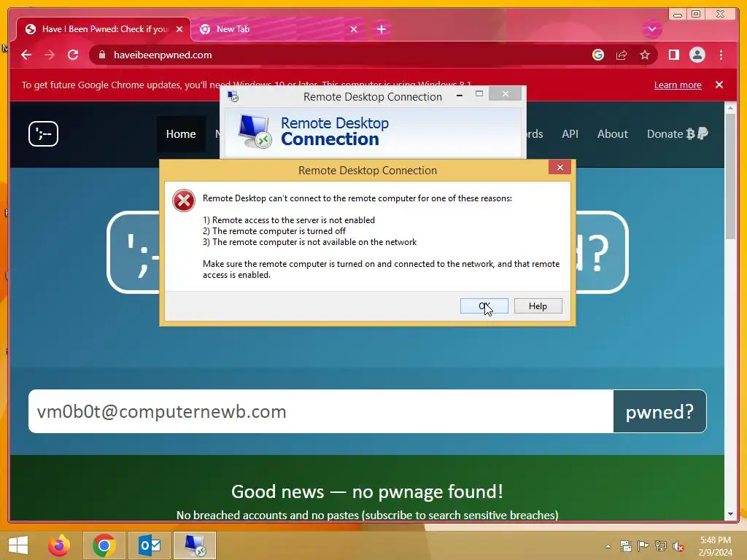Click the Google icon in the address bar
747x560 pixels.
pyautogui.click(x=598, y=55)
